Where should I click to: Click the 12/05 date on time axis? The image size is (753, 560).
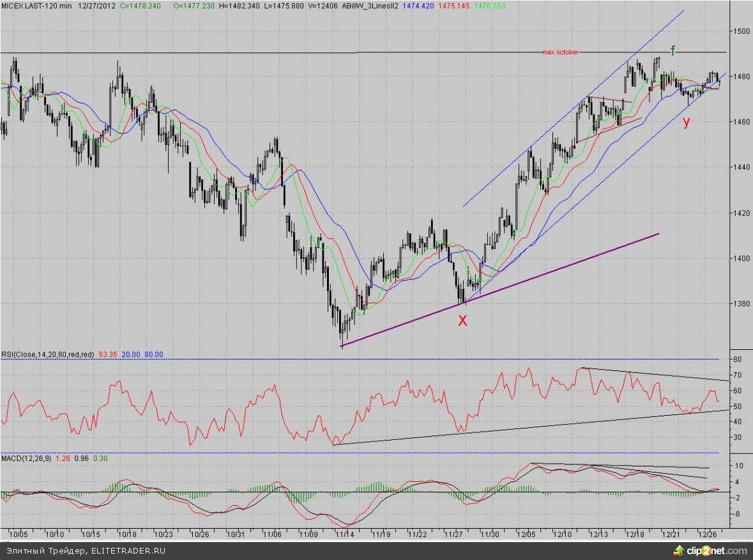(526, 533)
